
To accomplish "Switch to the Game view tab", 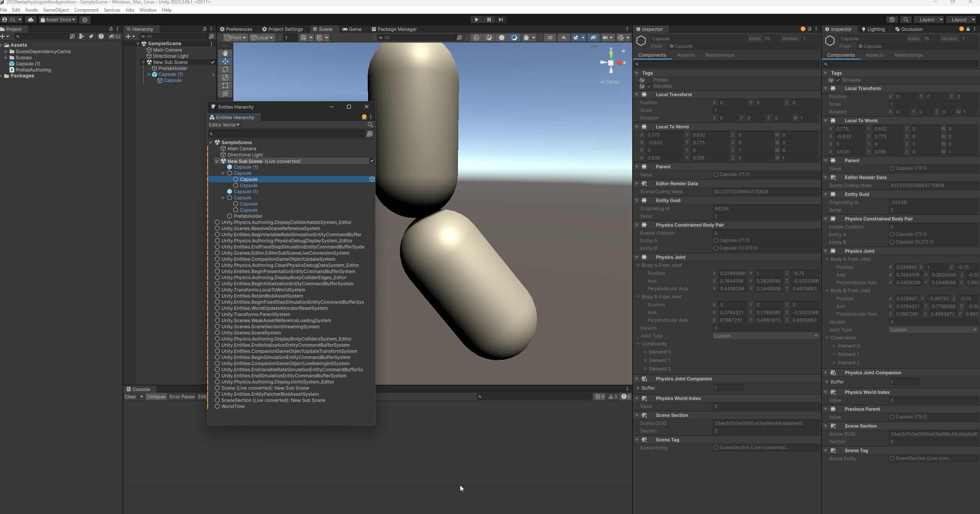I will click(352, 29).
